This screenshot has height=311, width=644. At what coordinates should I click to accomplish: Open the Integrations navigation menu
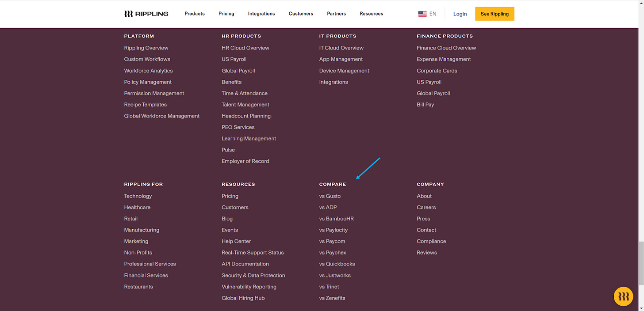point(261,14)
